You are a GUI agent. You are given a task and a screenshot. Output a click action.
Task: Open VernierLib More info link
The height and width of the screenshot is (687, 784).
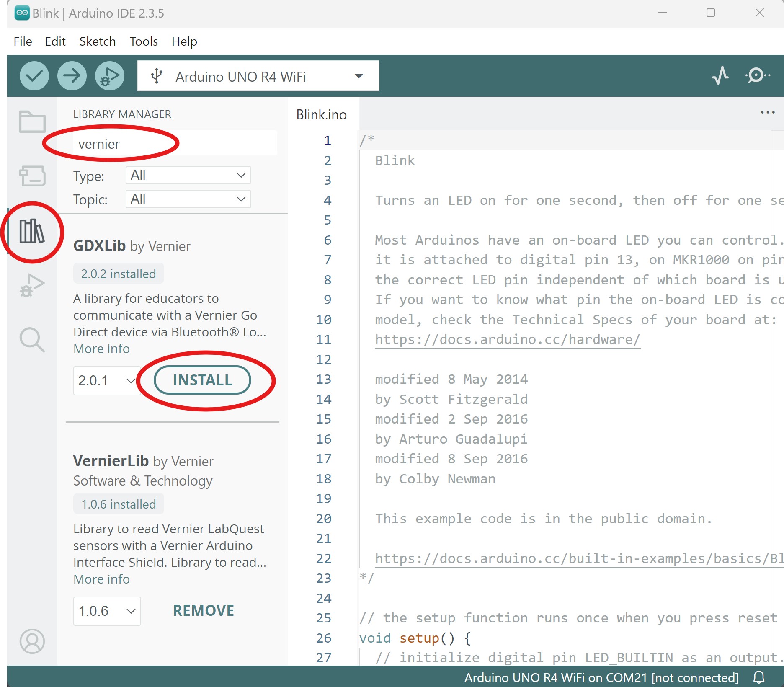(x=101, y=579)
